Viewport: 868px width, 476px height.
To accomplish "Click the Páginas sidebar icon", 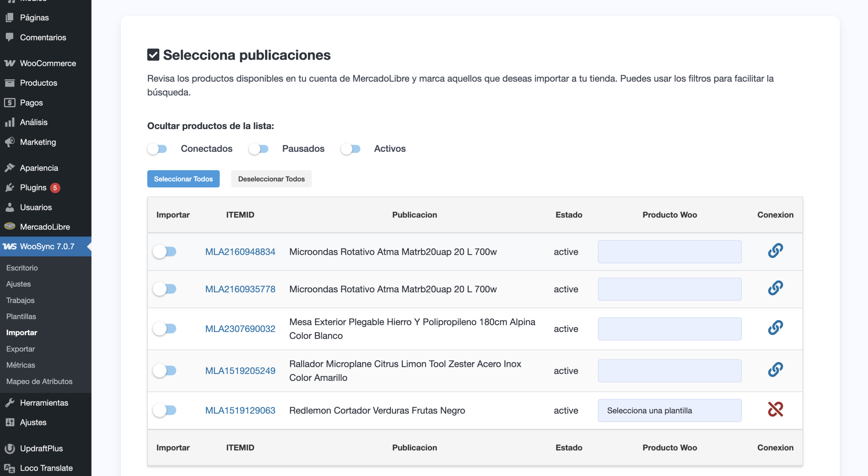I will coord(10,17).
